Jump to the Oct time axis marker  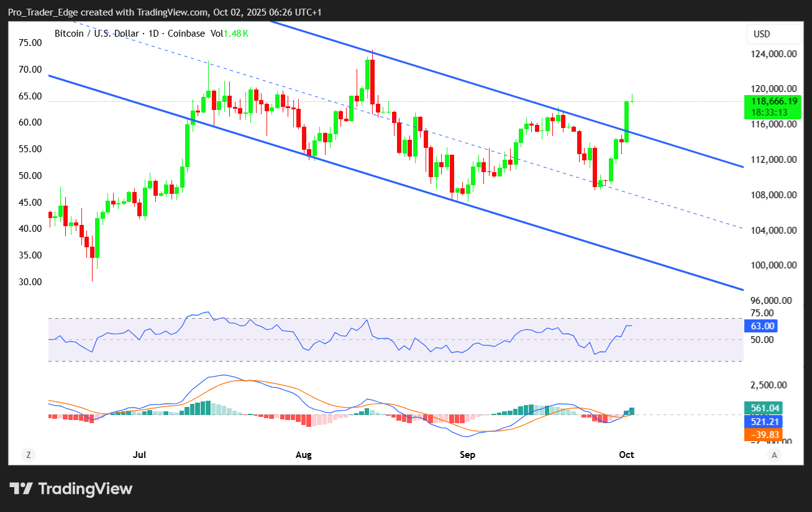(x=626, y=455)
